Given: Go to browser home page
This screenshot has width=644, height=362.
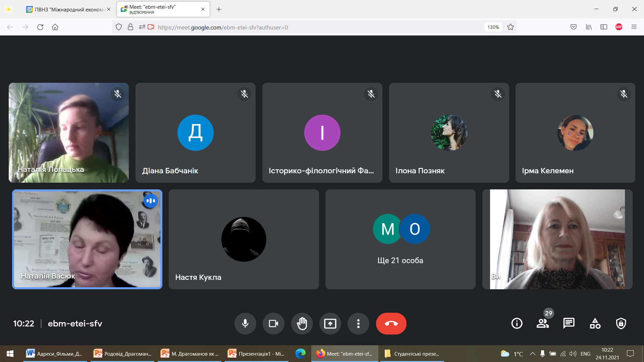Looking at the screenshot, I should coord(55,27).
